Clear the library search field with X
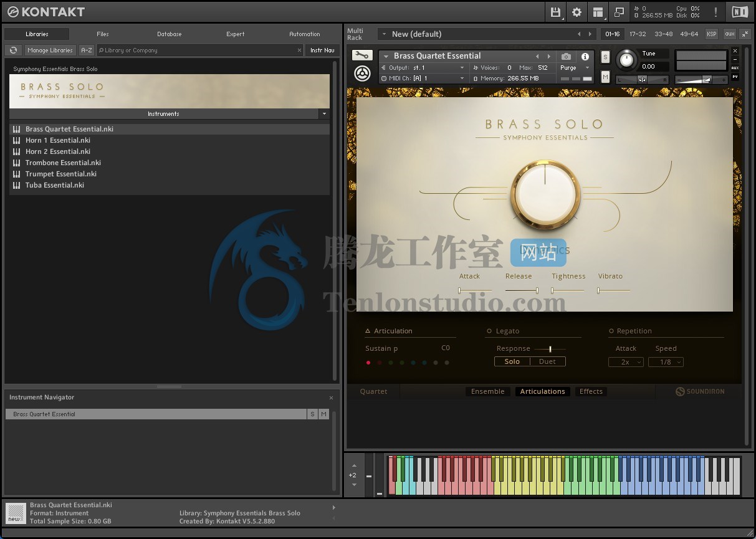756x539 pixels. 299,50
